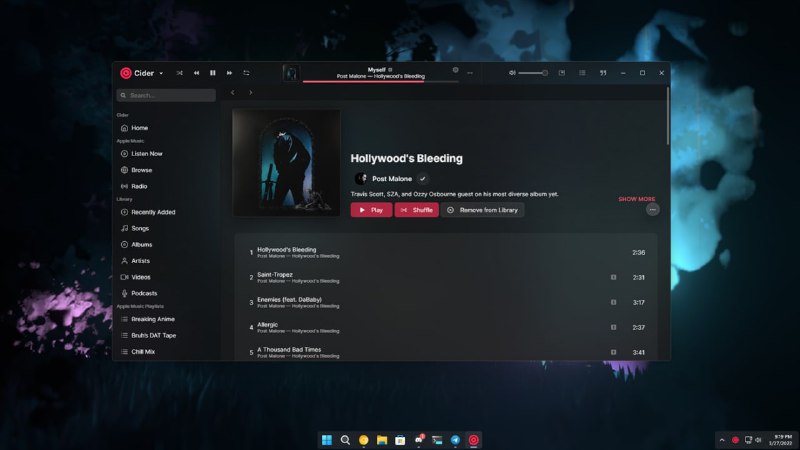Play track 5 A Thousand Bad Times
This screenshot has width=800, height=450.
click(x=446, y=353)
